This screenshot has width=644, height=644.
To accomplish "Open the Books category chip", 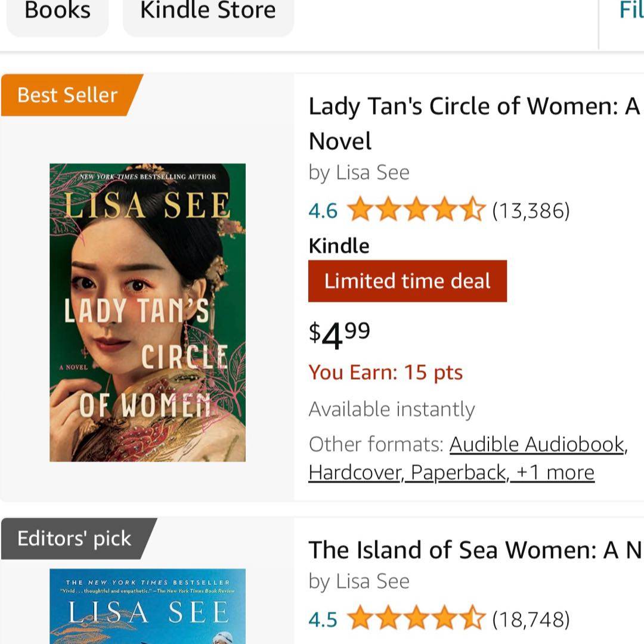I will tap(57, 12).
